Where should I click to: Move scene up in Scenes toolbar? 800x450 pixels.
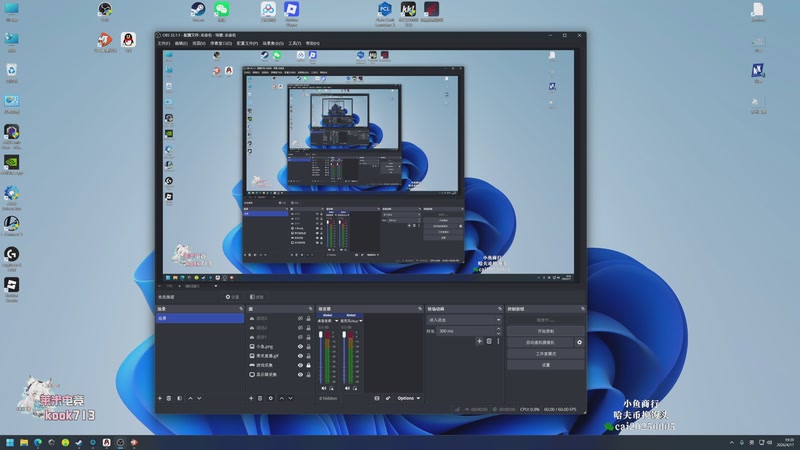(x=190, y=398)
